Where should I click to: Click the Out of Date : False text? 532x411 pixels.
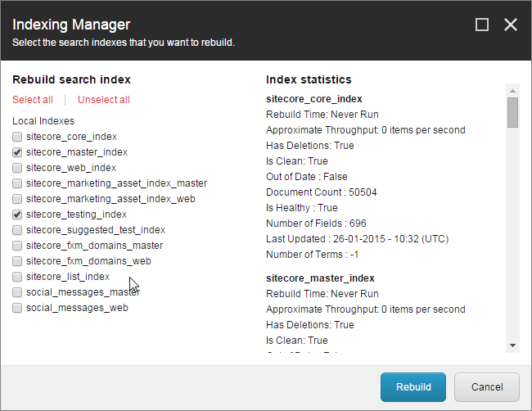(x=307, y=177)
